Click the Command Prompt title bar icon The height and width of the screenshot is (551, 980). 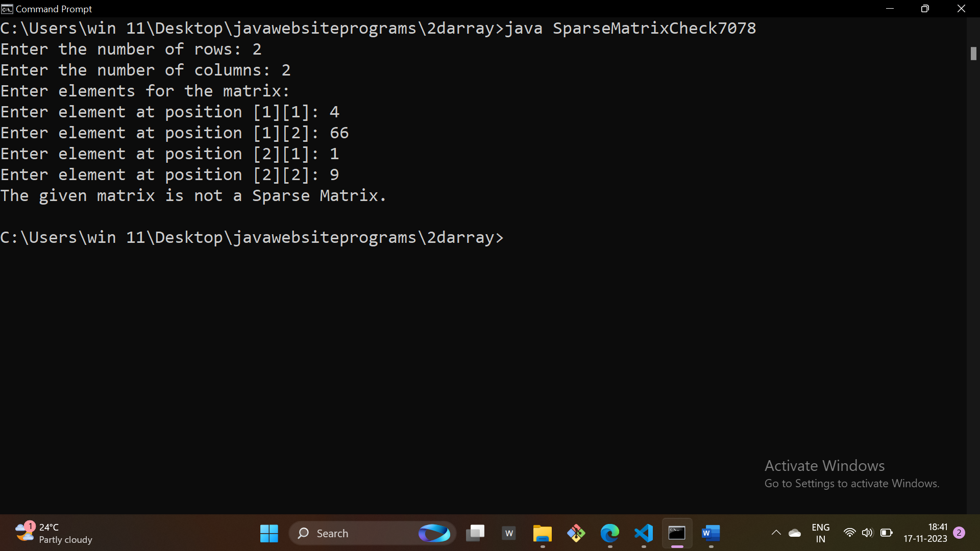point(7,9)
